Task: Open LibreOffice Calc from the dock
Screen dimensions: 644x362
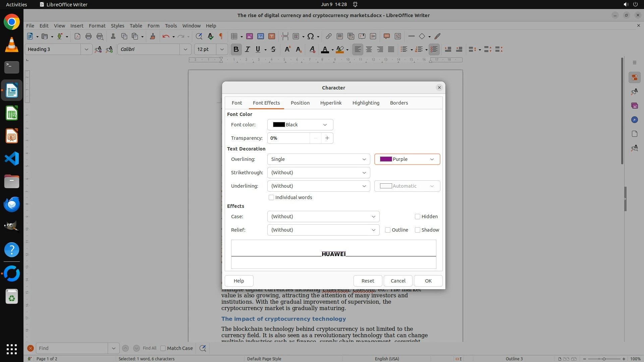Action: [x=12, y=113]
